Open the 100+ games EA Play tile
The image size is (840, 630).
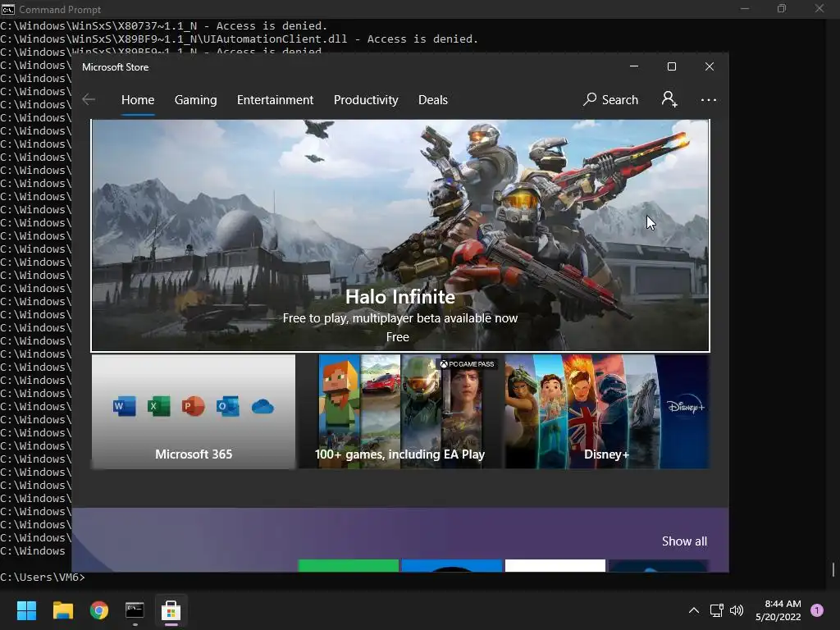(x=400, y=412)
